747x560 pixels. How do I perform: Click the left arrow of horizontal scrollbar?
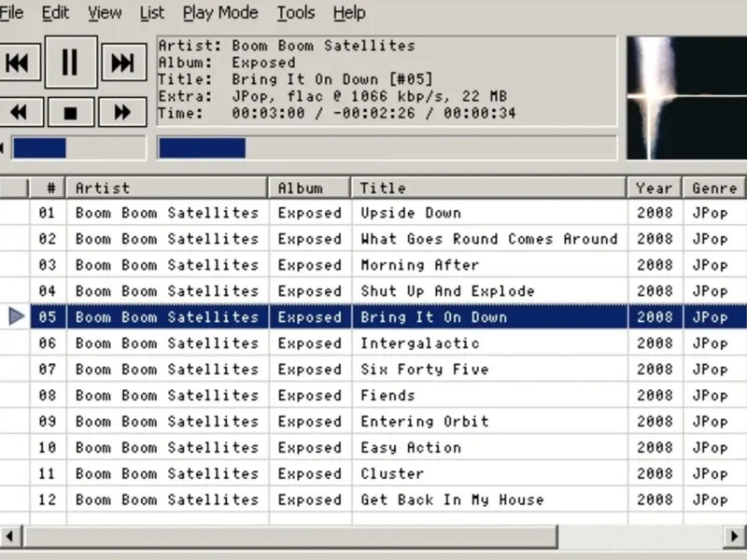tap(9, 537)
